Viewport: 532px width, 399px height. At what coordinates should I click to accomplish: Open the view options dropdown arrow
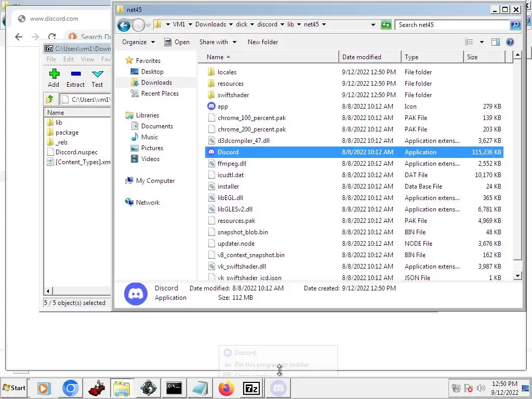[x=482, y=42]
